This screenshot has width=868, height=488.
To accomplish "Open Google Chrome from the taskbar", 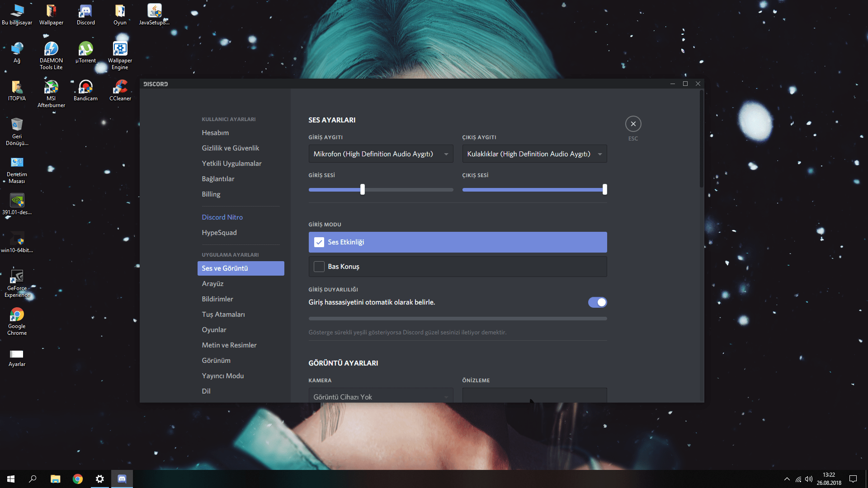I will pyautogui.click(x=78, y=479).
